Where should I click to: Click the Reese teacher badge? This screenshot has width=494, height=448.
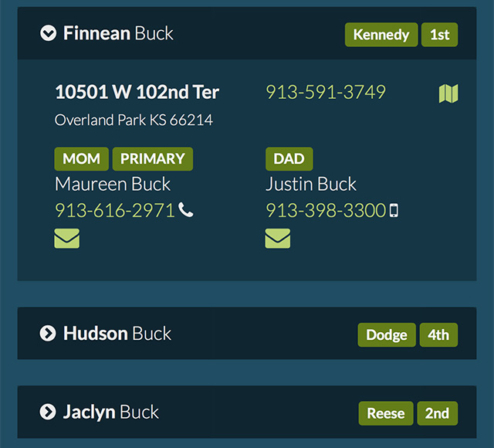386,413
